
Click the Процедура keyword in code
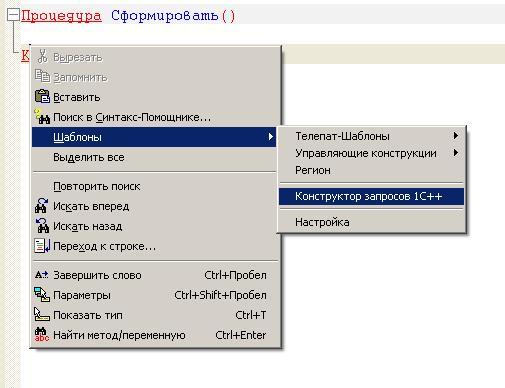[x=61, y=16]
